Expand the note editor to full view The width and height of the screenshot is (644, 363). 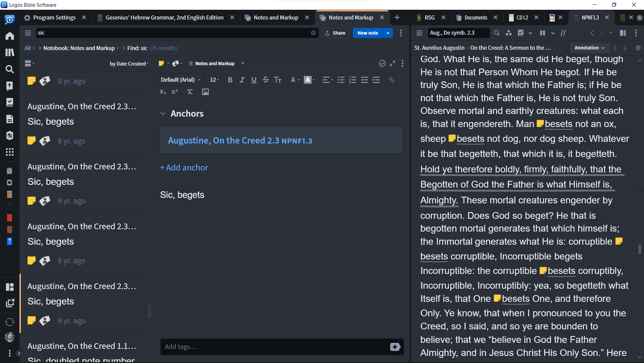pyautogui.click(x=393, y=64)
